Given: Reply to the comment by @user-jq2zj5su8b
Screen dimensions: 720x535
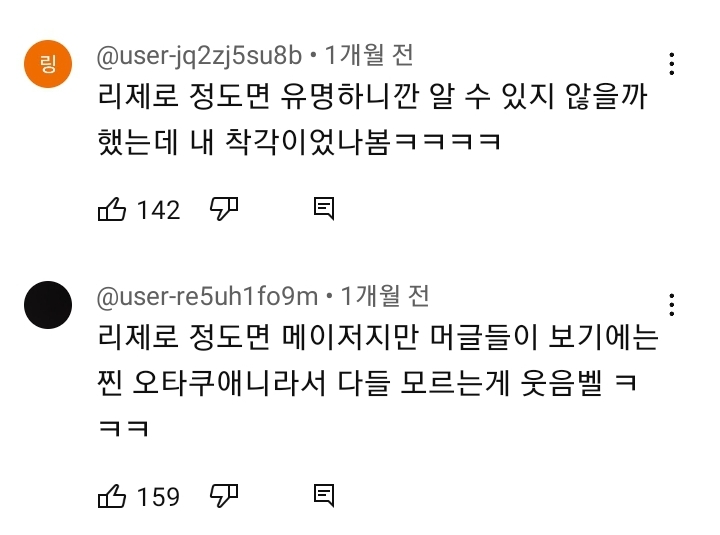Looking at the screenshot, I should [x=323, y=208].
